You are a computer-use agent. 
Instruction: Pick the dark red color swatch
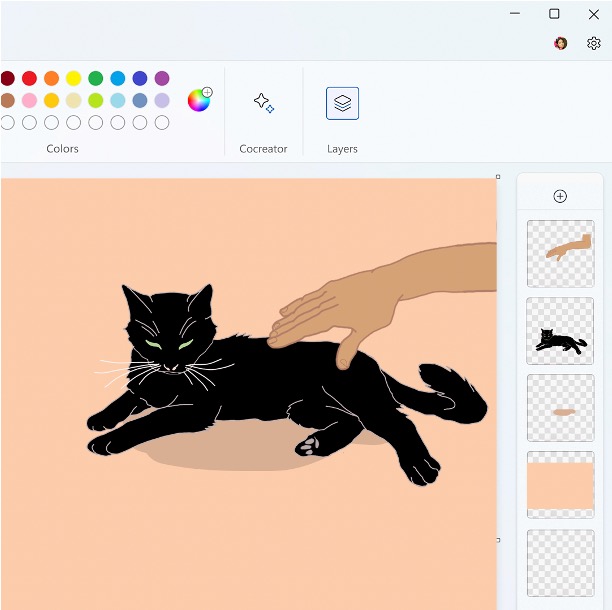click(x=7, y=78)
